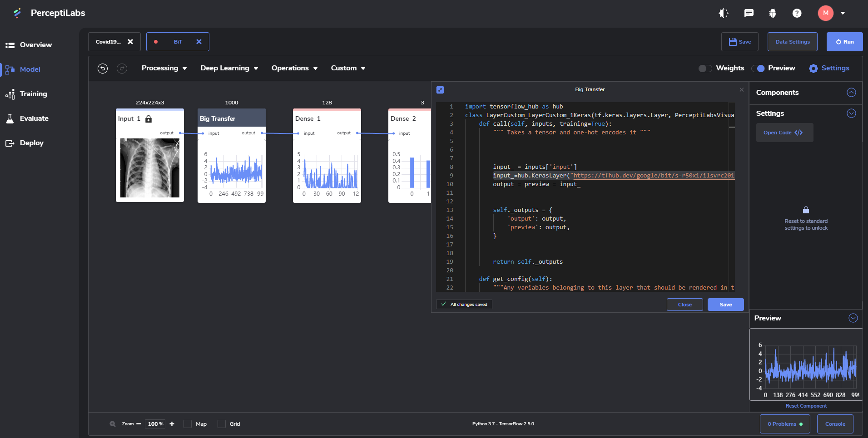Collapse the Components panel chevron
Viewport: 868px width, 438px height.
pyautogui.click(x=851, y=93)
